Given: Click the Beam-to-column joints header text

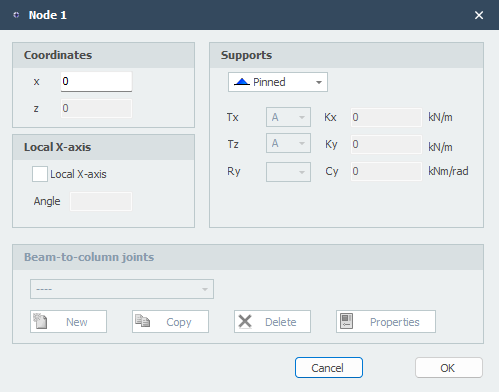Looking at the screenshot, I should tap(89, 257).
